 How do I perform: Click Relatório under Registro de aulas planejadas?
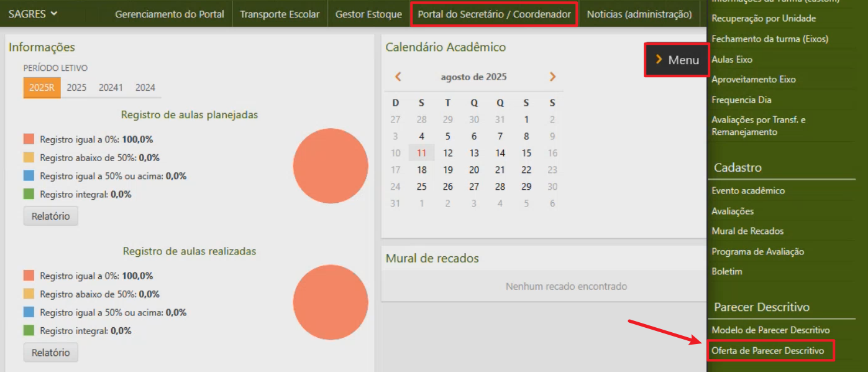50,216
